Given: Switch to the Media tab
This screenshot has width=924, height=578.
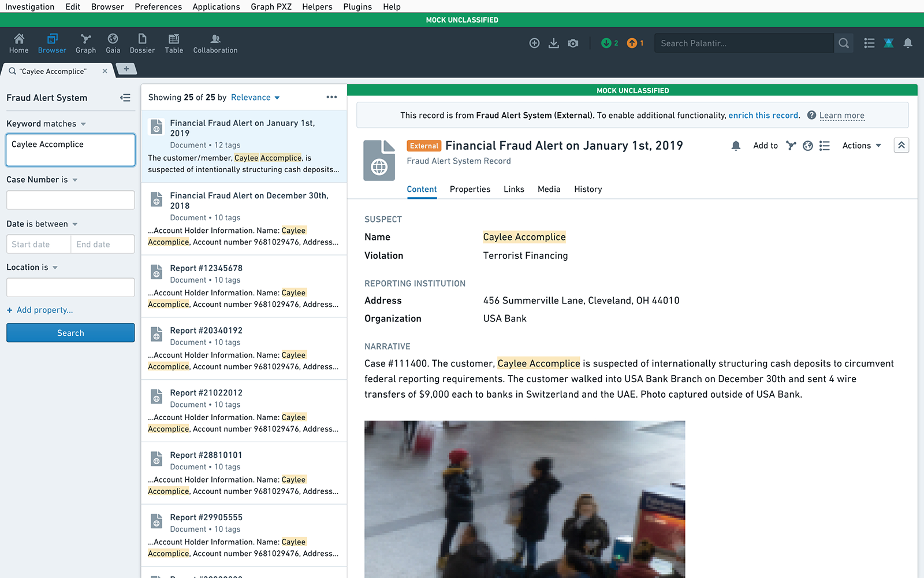Looking at the screenshot, I should coord(549,189).
